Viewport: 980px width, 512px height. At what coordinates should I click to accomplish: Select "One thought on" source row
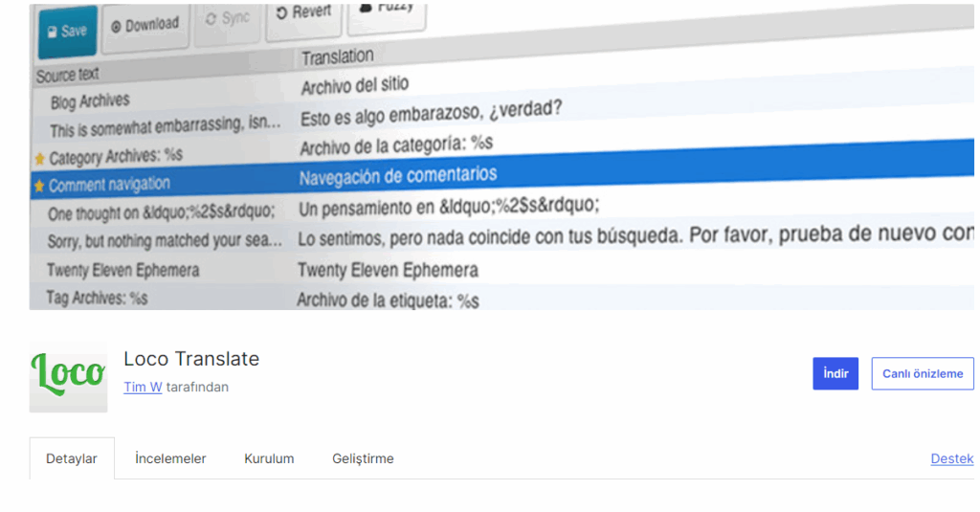click(x=161, y=212)
